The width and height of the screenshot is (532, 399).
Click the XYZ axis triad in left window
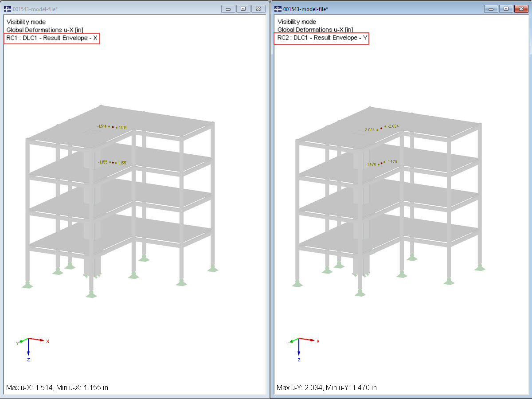tap(32, 350)
